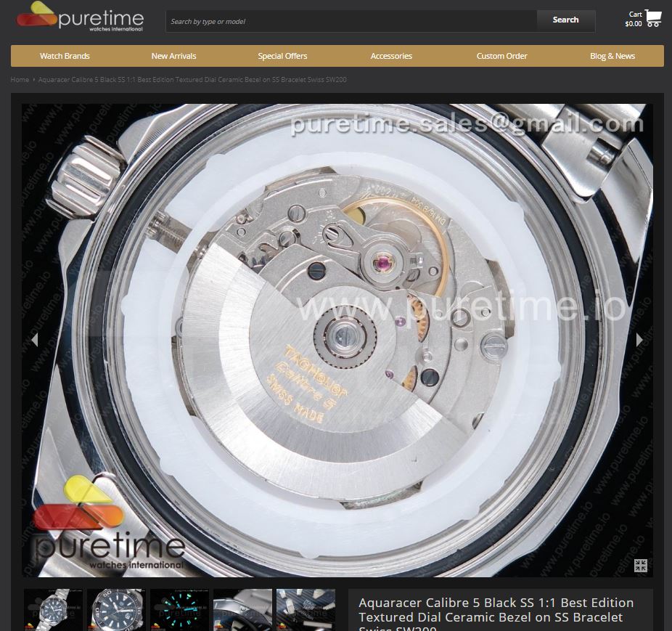Go to the previous image with left arrow

pyautogui.click(x=34, y=340)
